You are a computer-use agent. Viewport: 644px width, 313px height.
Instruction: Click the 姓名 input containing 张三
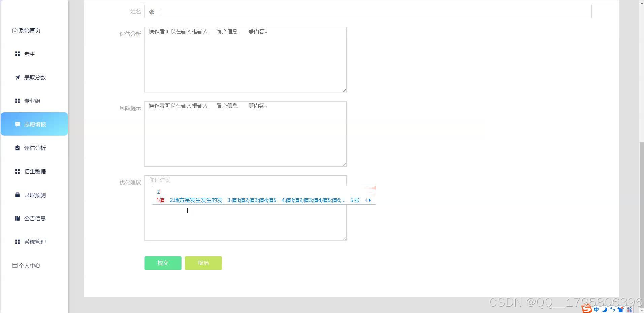(368, 11)
